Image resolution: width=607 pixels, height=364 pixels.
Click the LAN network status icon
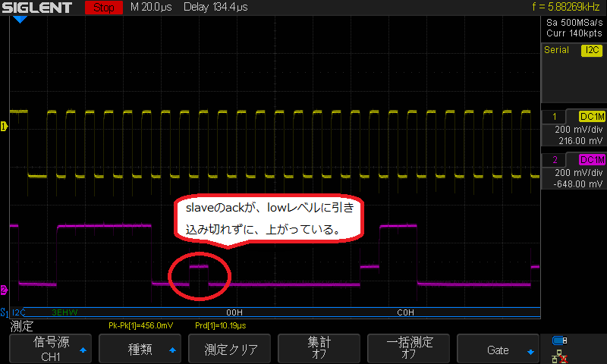tap(560, 354)
